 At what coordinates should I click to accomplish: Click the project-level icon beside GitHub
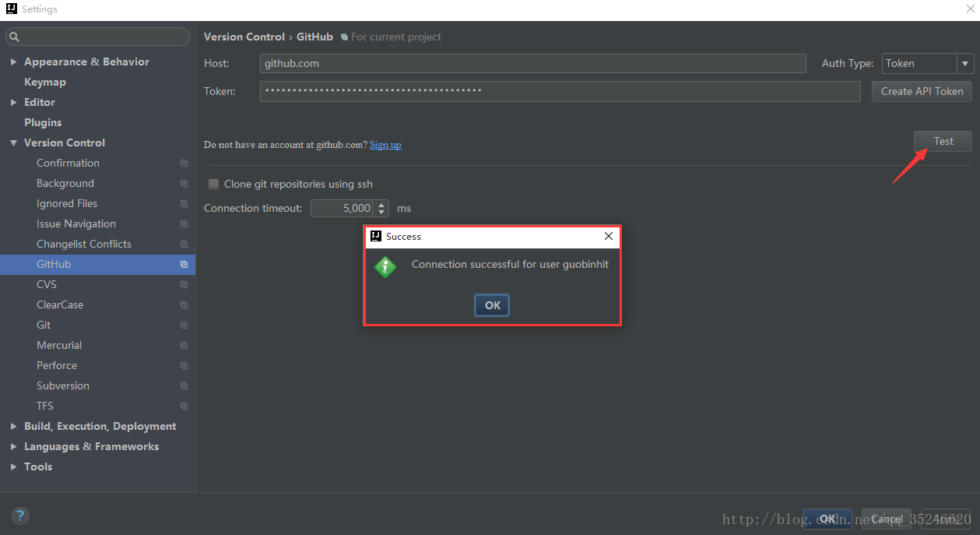[184, 265]
